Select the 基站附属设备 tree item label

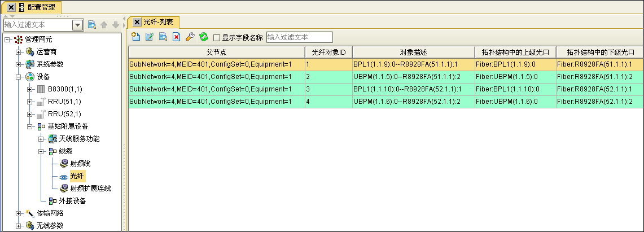click(x=68, y=126)
